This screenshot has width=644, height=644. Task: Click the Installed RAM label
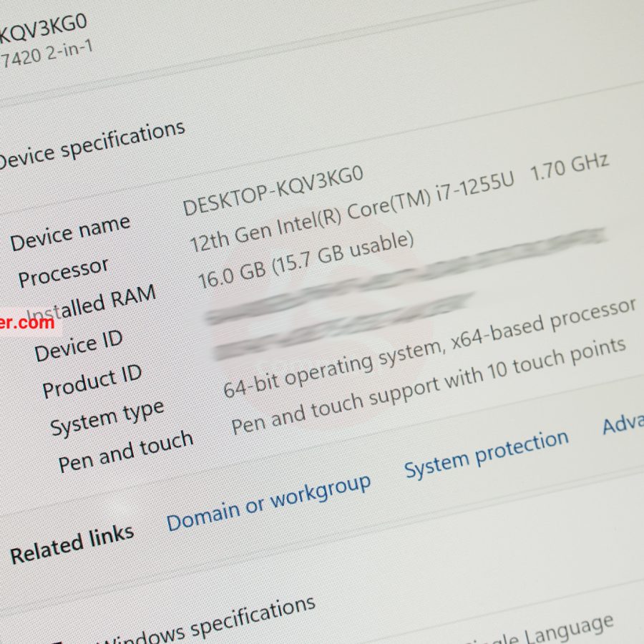[93, 304]
